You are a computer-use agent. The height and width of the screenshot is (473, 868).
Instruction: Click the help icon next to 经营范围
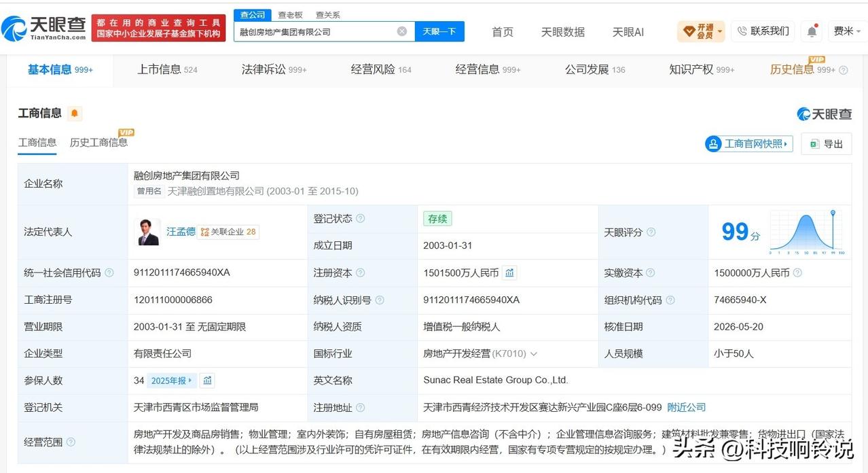pyautogui.click(x=71, y=442)
